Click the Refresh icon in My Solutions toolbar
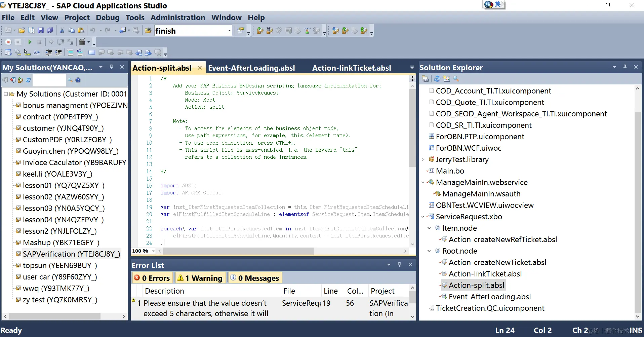Image resolution: width=644 pixels, height=337 pixels. [28, 80]
